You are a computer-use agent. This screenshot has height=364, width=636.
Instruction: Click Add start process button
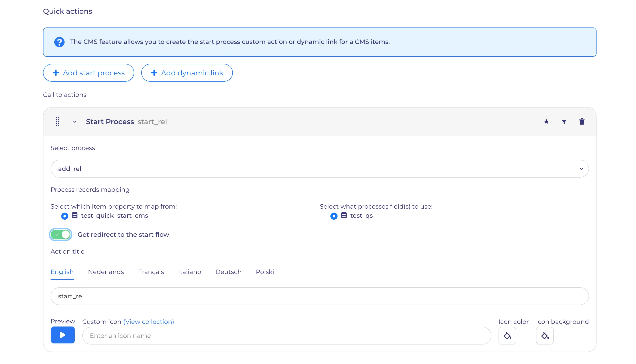[x=88, y=73]
